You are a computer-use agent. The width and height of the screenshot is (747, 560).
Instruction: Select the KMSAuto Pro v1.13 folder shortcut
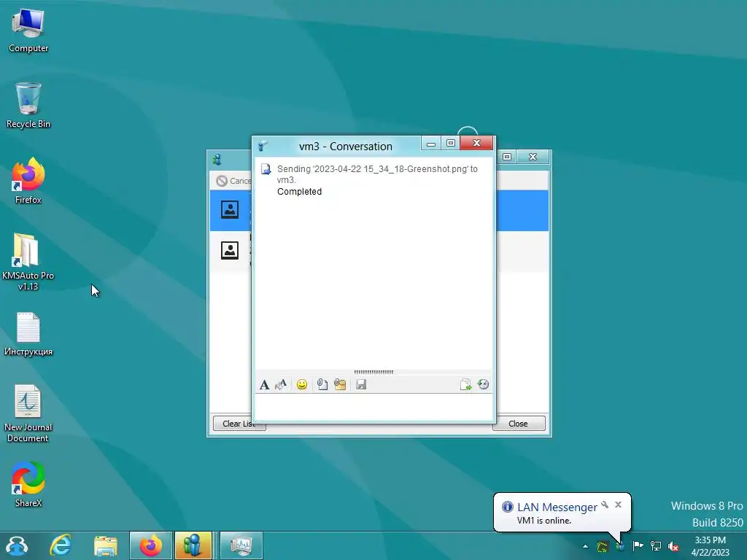pyautogui.click(x=28, y=262)
